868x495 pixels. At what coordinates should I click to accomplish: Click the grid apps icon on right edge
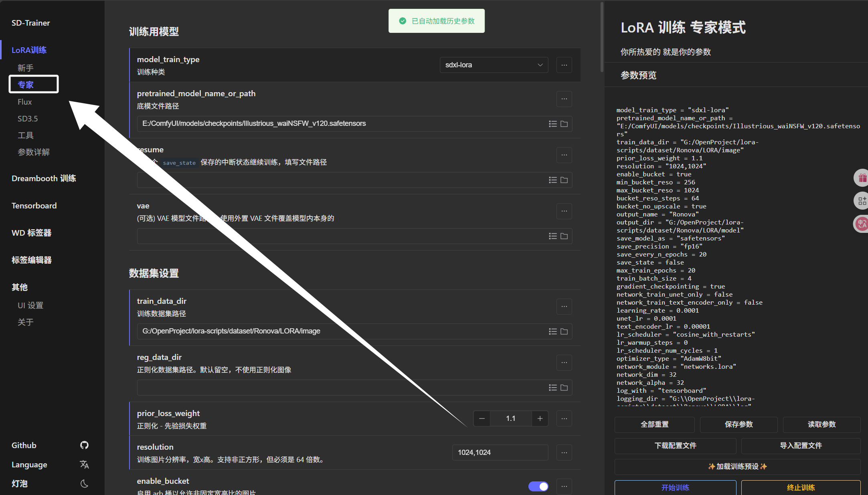862,201
